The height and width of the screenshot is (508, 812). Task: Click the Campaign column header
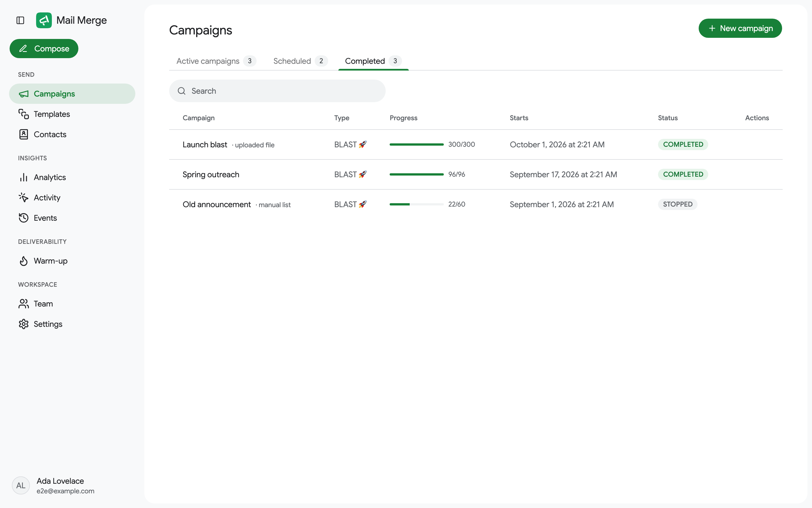[x=198, y=118]
